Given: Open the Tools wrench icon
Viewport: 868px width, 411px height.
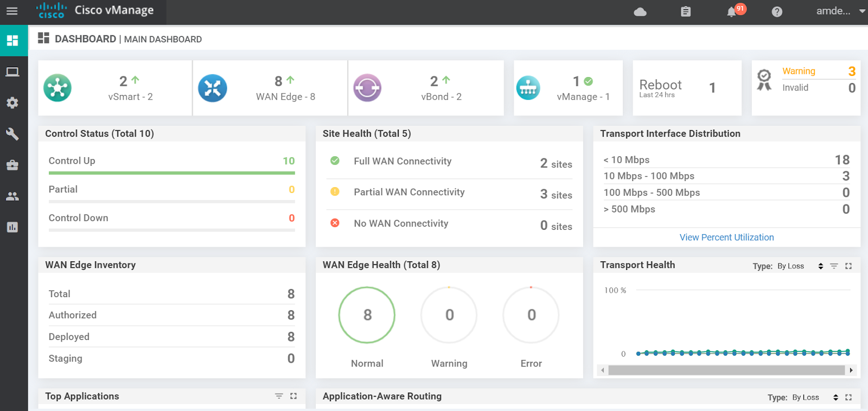Looking at the screenshot, I should [x=12, y=134].
